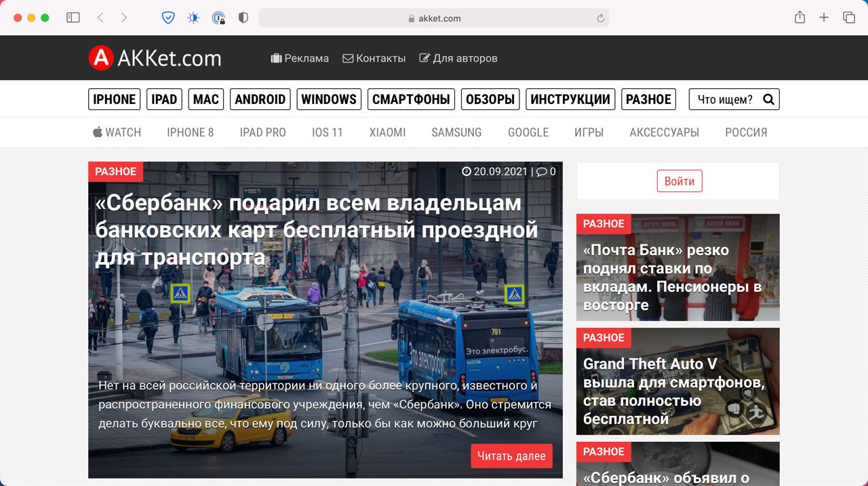Screen dimensions: 868x486
Task: Open the XIAOMI topic
Action: [x=387, y=132]
